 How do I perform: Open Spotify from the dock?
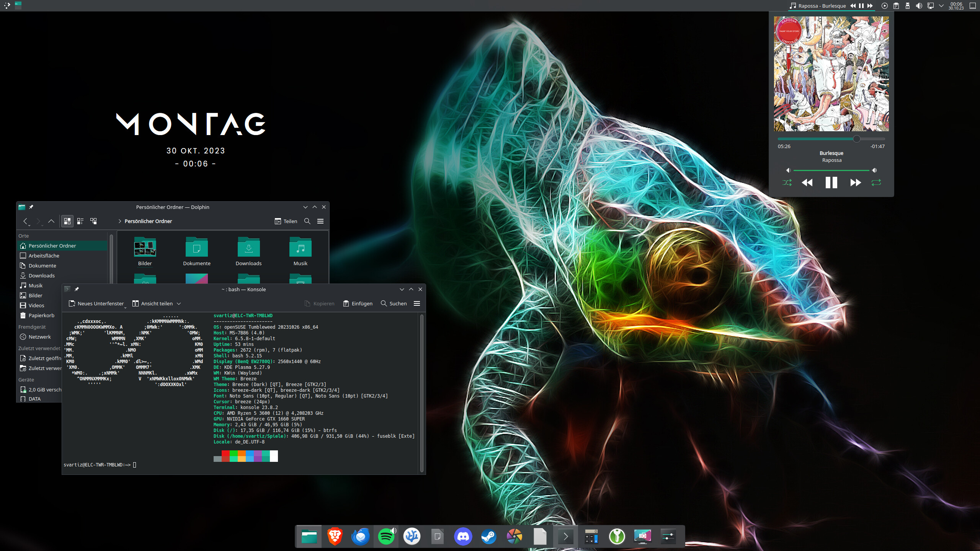(x=386, y=536)
